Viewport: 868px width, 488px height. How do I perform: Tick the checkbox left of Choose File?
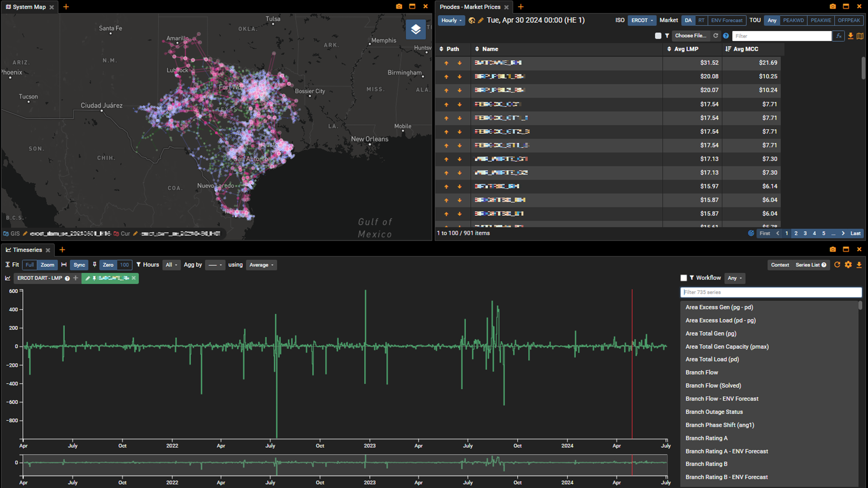[658, 36]
